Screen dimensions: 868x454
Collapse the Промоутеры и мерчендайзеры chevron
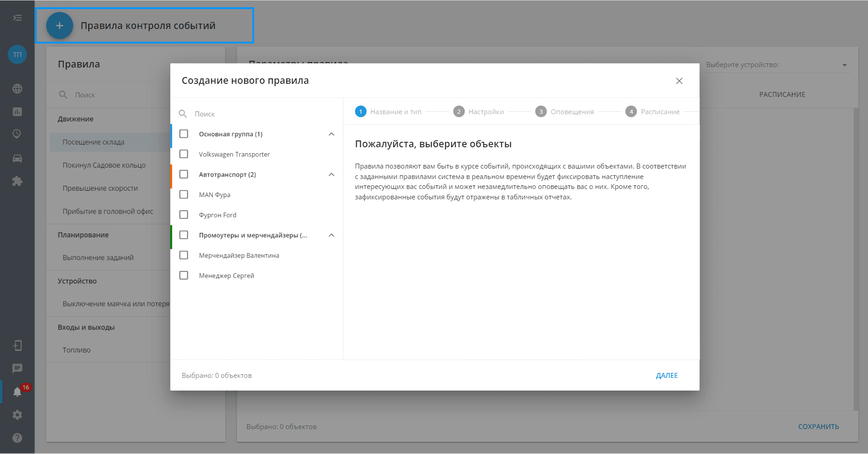point(332,235)
